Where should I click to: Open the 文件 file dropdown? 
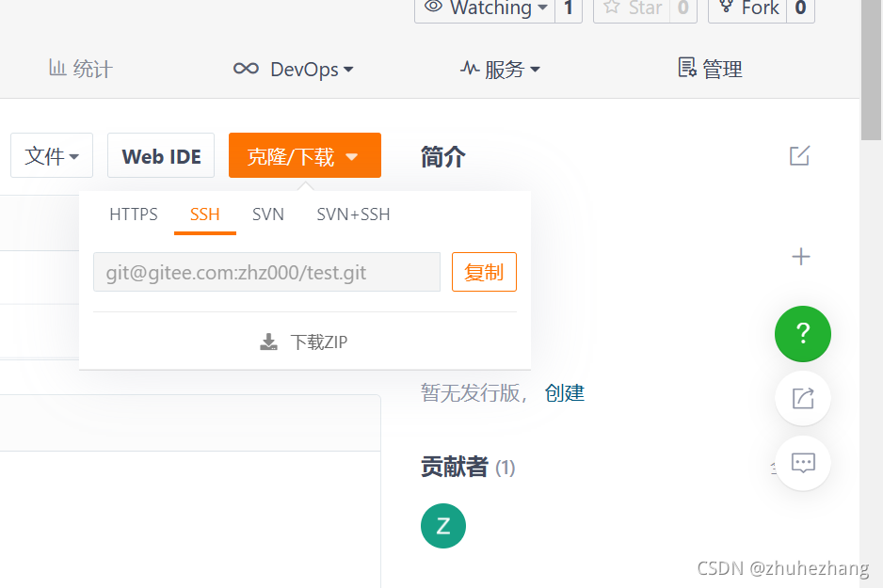tap(52, 155)
